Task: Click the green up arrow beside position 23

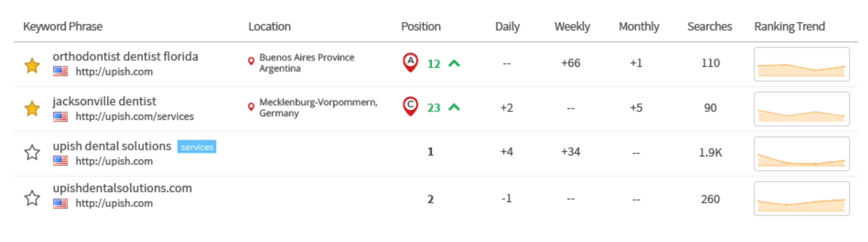Action: tap(454, 107)
